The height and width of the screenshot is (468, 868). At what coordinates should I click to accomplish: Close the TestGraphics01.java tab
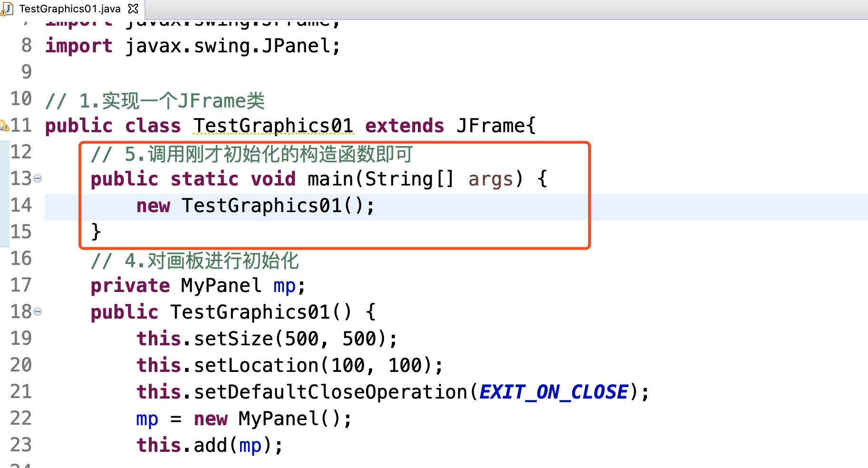pos(134,9)
